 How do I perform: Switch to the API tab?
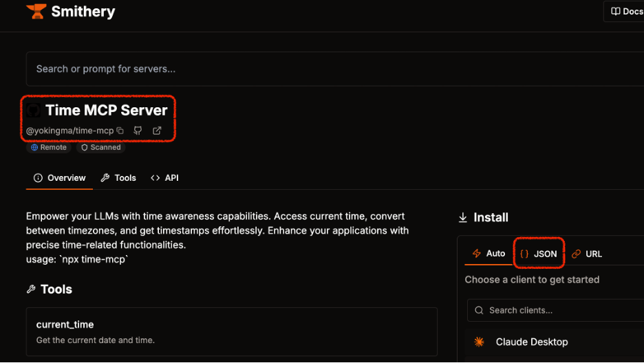[x=164, y=178]
